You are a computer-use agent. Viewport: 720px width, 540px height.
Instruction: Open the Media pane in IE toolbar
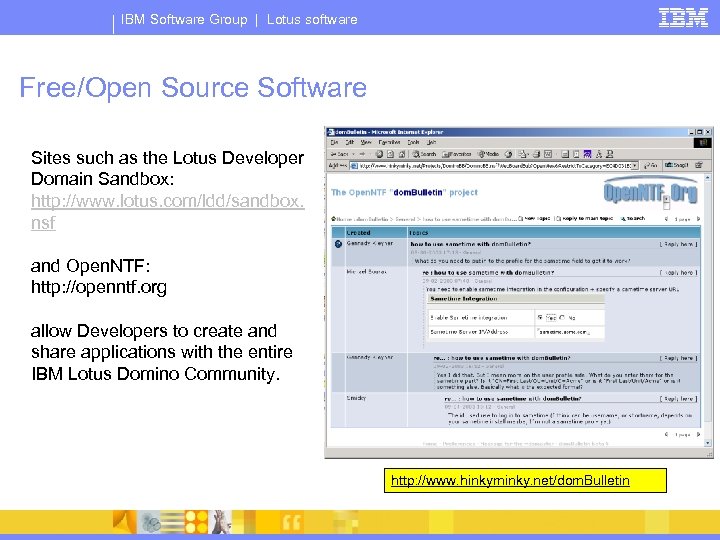(x=489, y=154)
